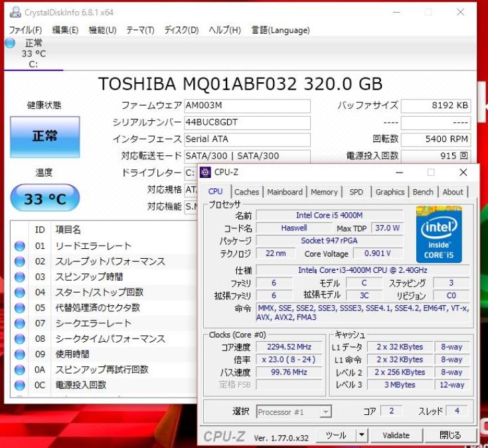This screenshot has height=448, width=488.
Task: Click the Validate button
Action: (396, 435)
